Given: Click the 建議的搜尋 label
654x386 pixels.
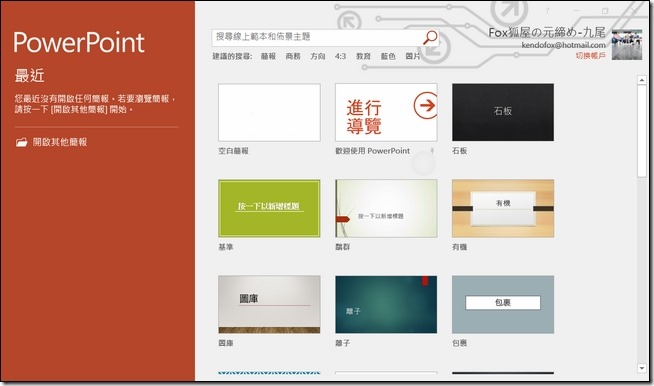Looking at the screenshot, I should (232, 56).
